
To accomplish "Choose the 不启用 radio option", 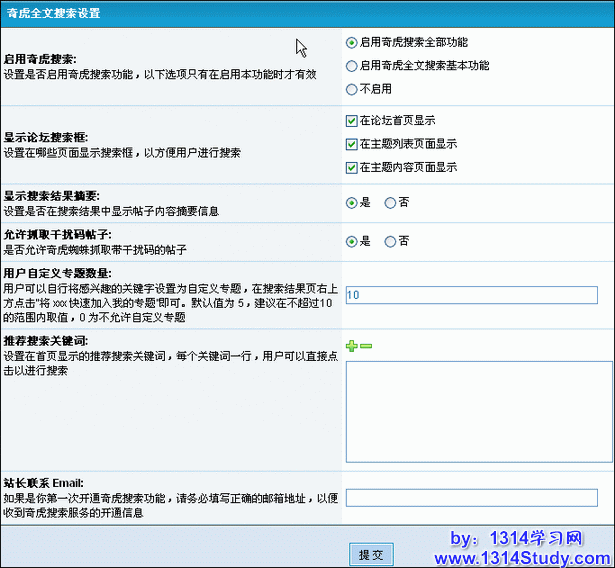I will coord(351,89).
